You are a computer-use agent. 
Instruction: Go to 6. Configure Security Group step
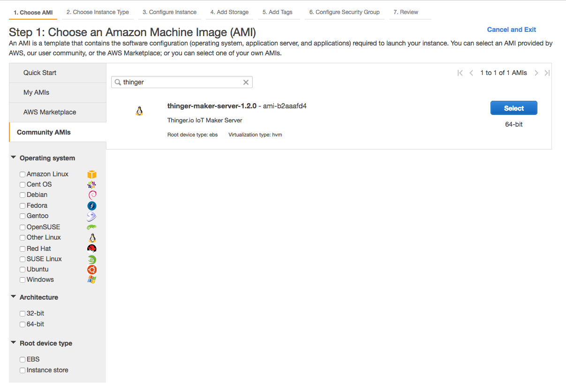[345, 12]
